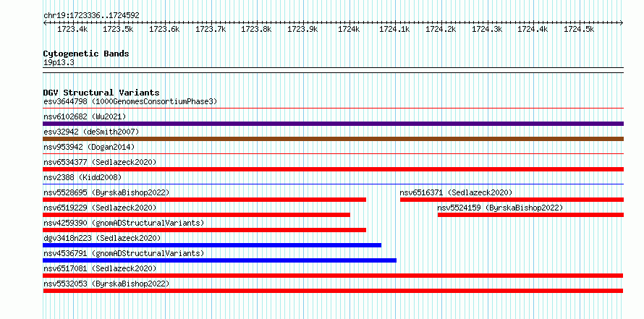The height and width of the screenshot is (319, 644).
Task: Select the purple nsv6102682 variant bar
Action: [333, 124]
